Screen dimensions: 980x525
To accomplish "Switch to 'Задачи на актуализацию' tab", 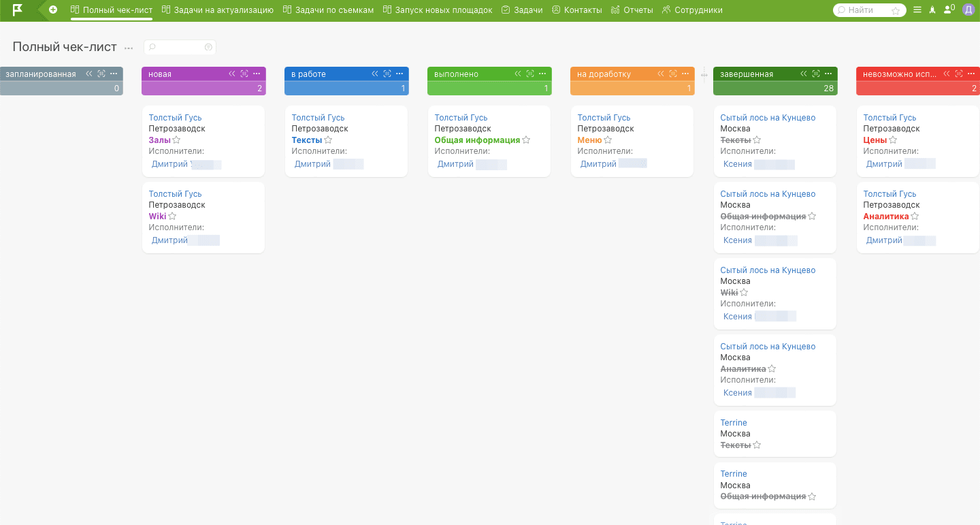I will point(217,10).
